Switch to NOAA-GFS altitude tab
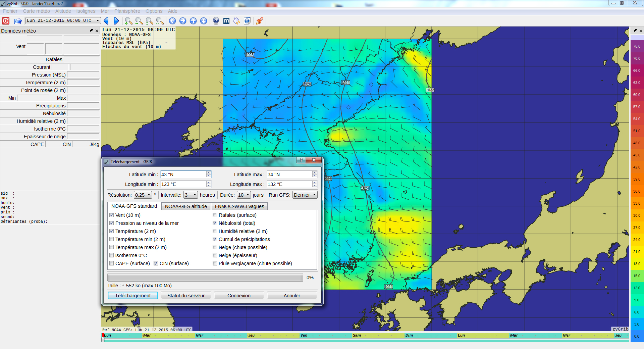 point(186,206)
